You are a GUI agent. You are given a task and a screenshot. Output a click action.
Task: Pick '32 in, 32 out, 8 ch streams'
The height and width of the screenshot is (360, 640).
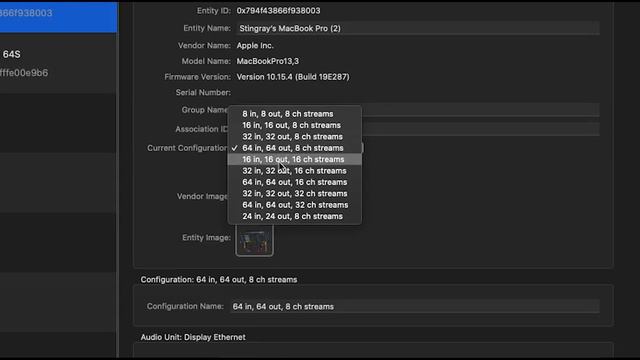pyautogui.click(x=294, y=137)
